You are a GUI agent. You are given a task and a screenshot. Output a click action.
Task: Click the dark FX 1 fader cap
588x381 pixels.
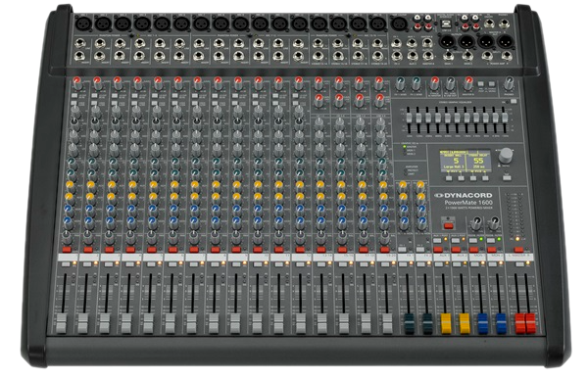pyautogui.click(x=409, y=323)
